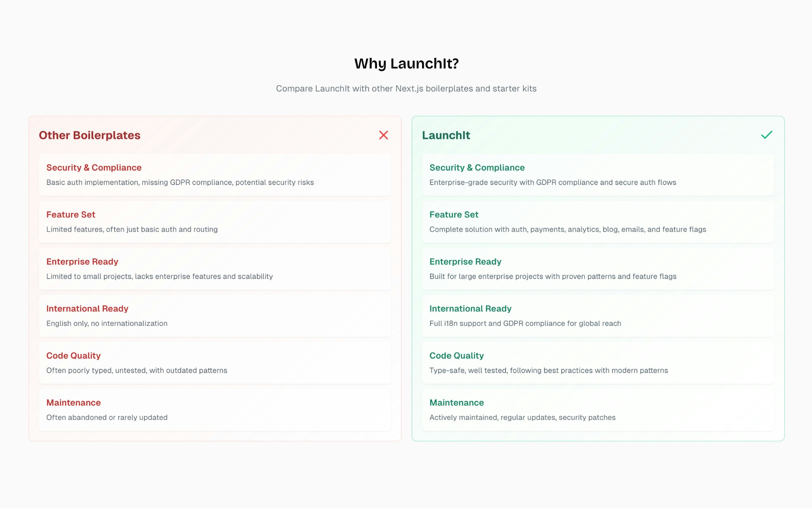This screenshot has height=508, width=812.
Task: Click the red 'Maintenance' heading
Action: [x=73, y=403]
